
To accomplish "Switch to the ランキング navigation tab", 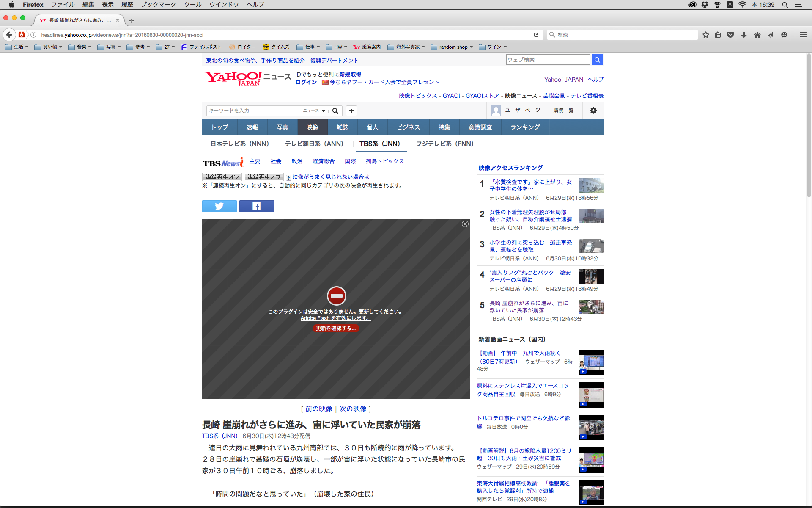I will pos(525,127).
